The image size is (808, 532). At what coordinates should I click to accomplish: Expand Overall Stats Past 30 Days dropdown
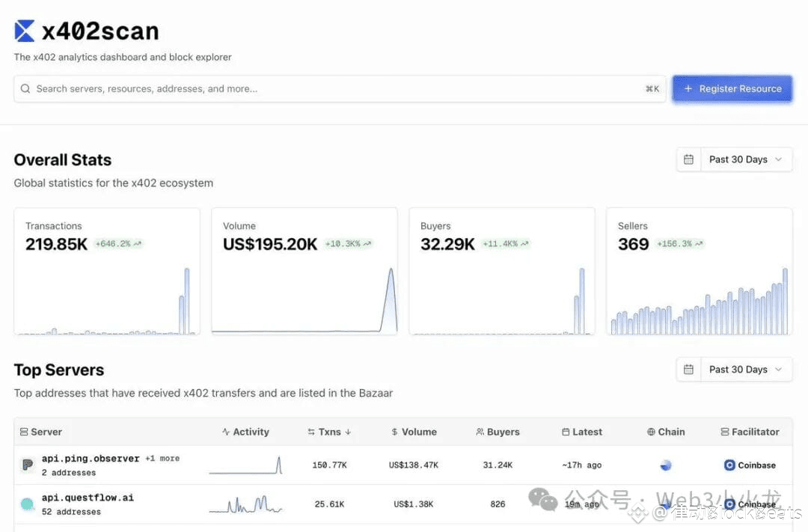tap(746, 159)
